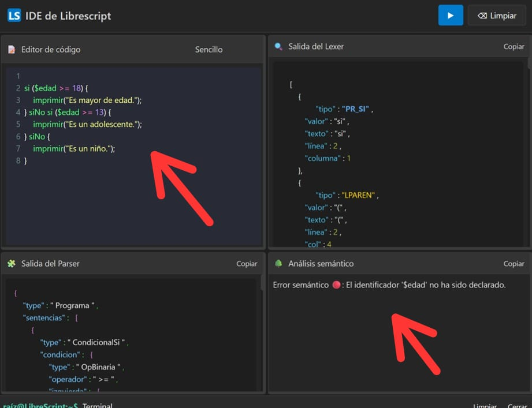Click the "sentencias" key in Parser output

point(44,318)
